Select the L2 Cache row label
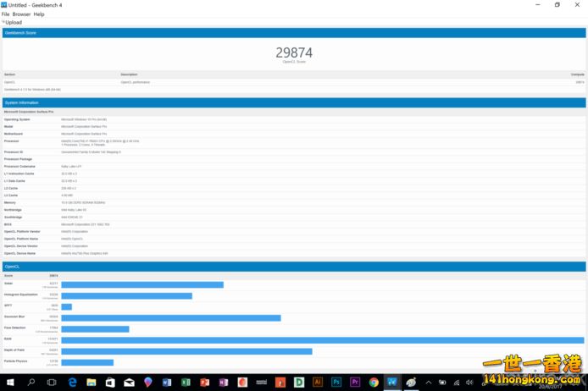This screenshot has height=391, width=588. coord(11,188)
